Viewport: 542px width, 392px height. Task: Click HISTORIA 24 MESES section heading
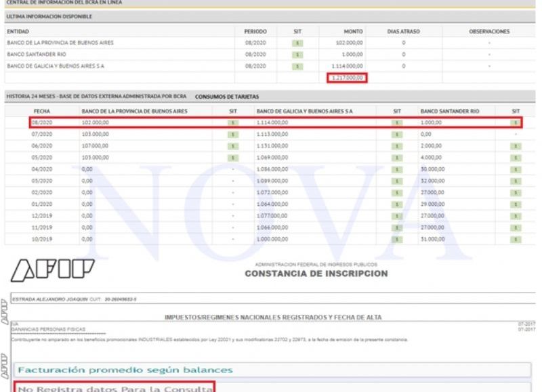[96, 96]
